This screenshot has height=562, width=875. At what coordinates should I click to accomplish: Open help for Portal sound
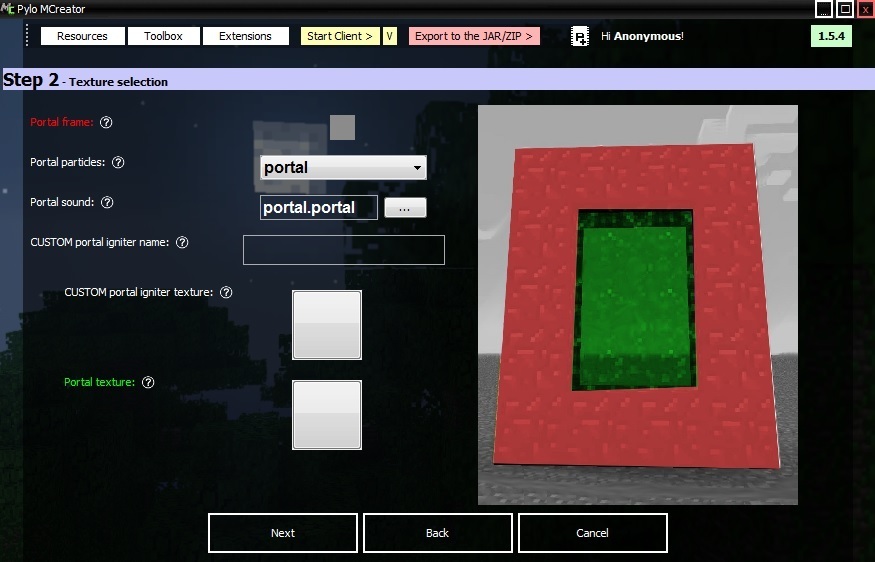107,202
